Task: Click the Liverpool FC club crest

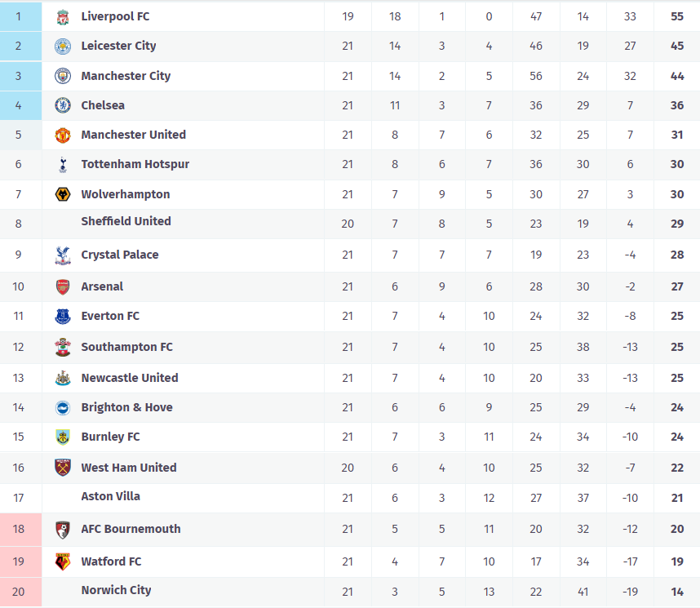Action: [x=63, y=16]
